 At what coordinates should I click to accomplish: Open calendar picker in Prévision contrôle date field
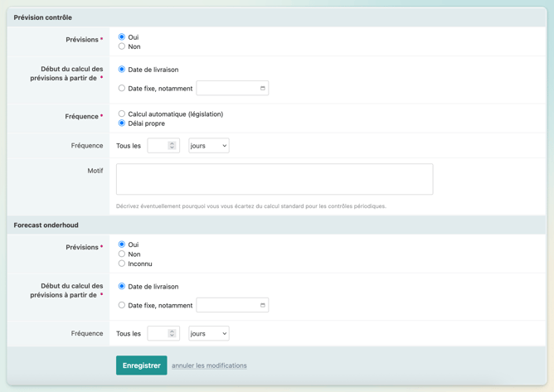coord(263,89)
